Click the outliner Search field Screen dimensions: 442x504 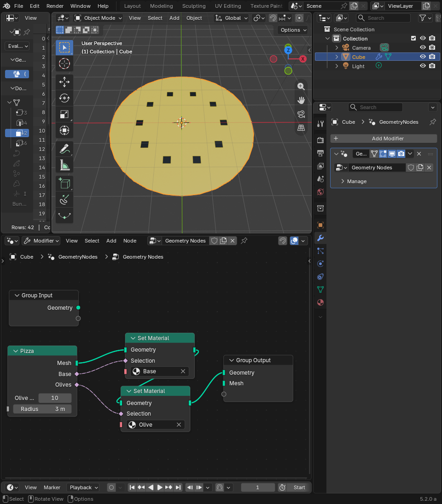(x=383, y=18)
